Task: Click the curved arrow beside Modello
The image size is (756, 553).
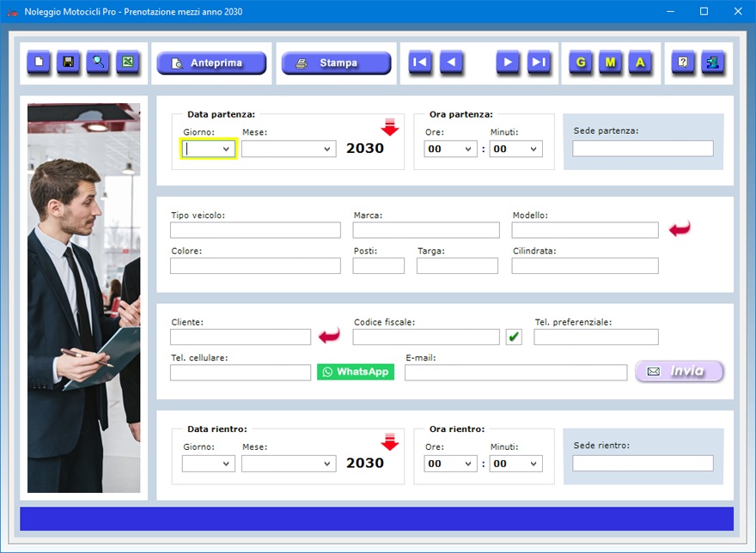Action: (680, 228)
